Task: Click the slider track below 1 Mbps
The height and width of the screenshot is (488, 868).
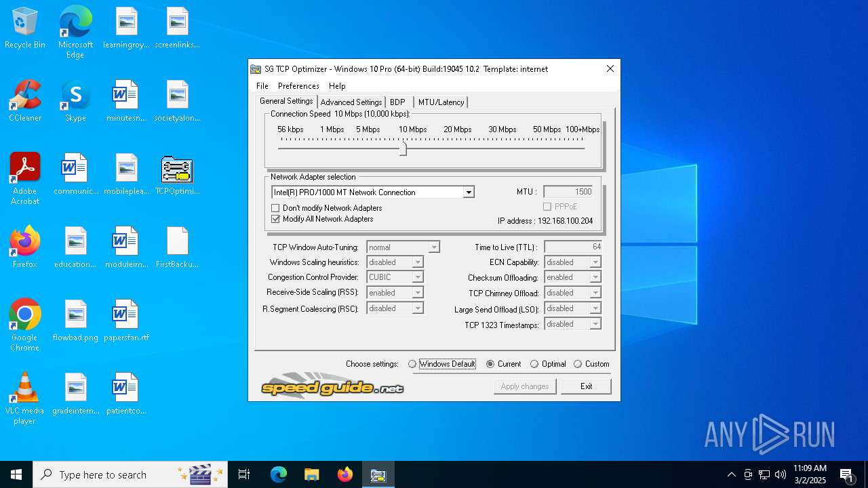Action: coord(332,148)
